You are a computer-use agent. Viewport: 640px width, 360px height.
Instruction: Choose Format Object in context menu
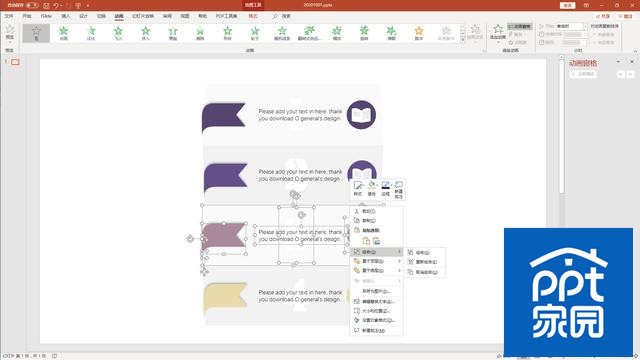point(376,320)
